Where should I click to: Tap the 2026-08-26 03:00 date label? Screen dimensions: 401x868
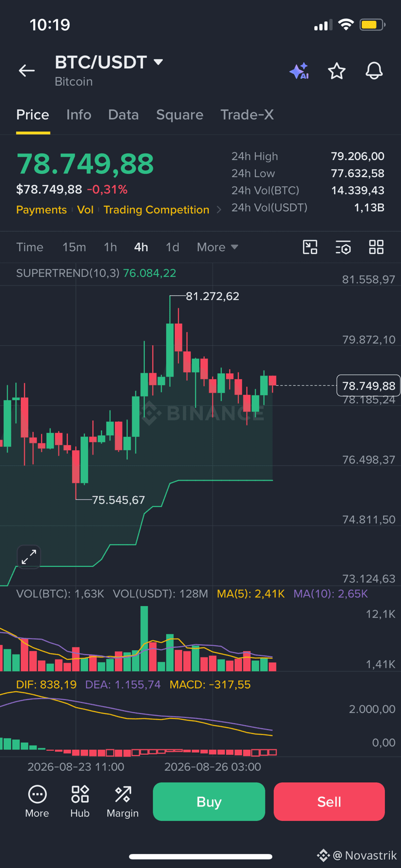pyautogui.click(x=213, y=767)
